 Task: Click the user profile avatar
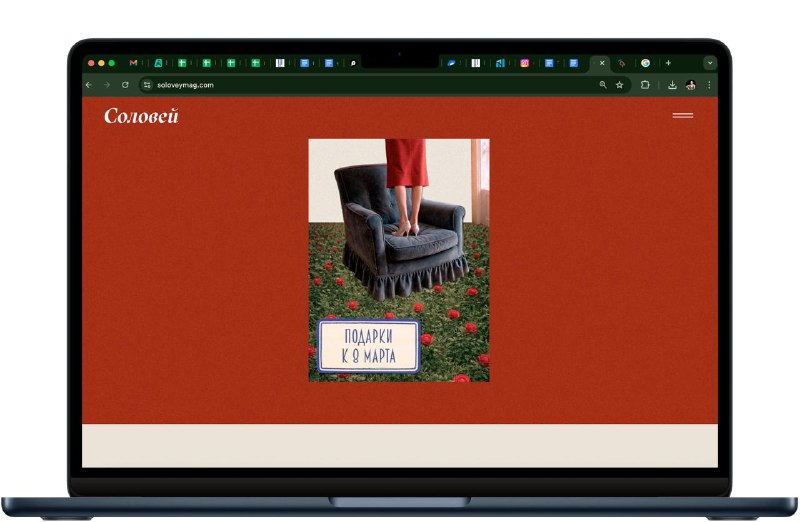click(691, 85)
